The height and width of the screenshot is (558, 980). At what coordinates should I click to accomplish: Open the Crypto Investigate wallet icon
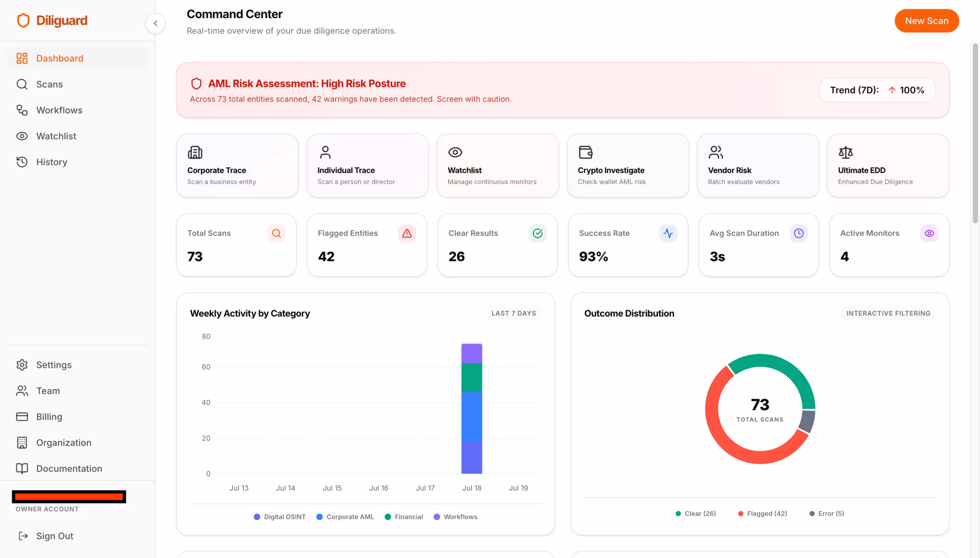[x=585, y=152]
